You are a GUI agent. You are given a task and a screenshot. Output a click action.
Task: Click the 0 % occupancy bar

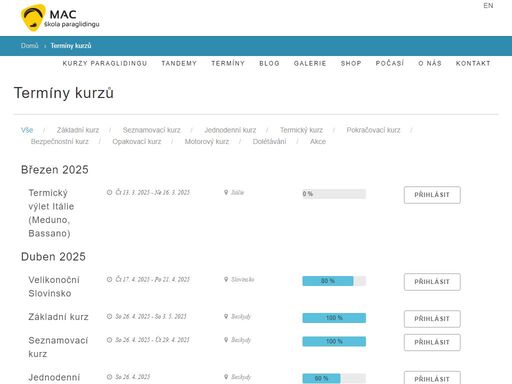point(334,194)
